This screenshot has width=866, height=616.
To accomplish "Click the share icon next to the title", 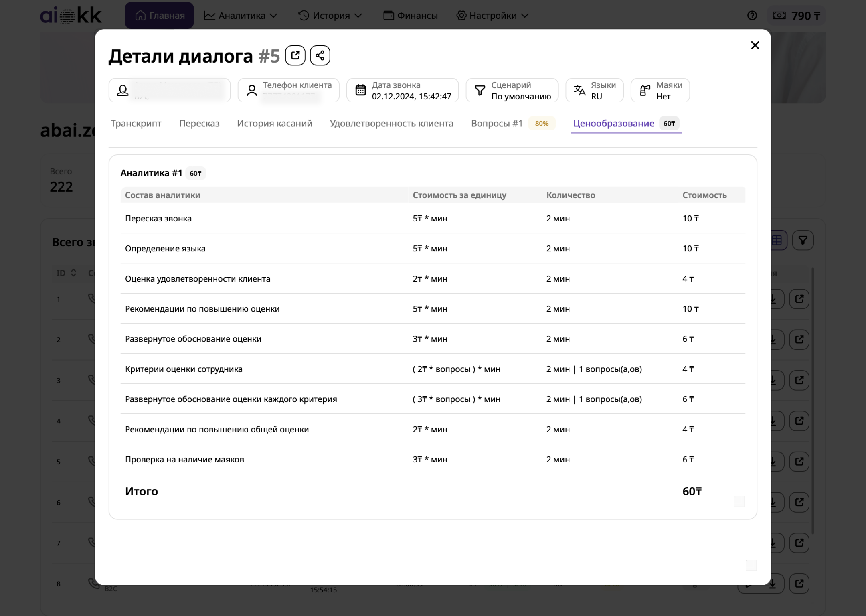I will pos(320,55).
